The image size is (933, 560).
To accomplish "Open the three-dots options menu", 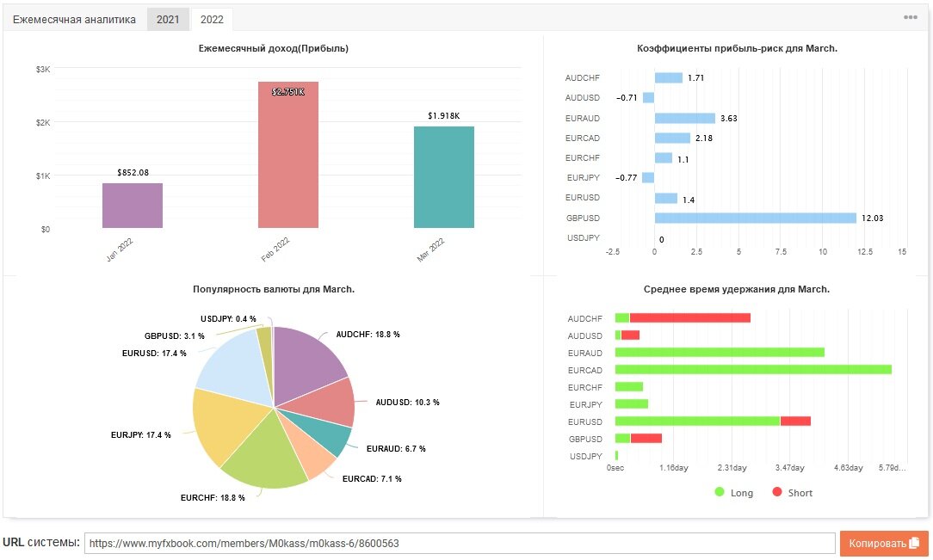I will tap(910, 17).
